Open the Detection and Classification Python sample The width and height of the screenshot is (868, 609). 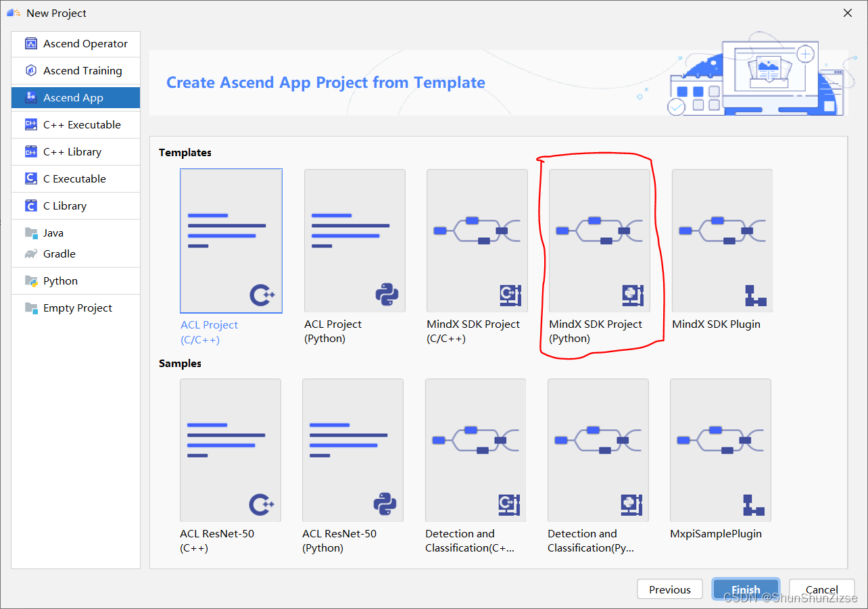pyautogui.click(x=598, y=450)
